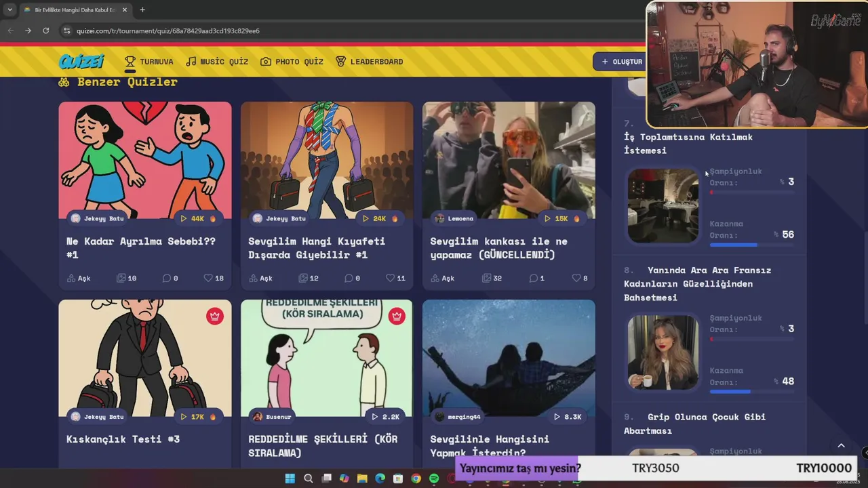Reload the page with browser refresh button

pyautogui.click(x=45, y=30)
